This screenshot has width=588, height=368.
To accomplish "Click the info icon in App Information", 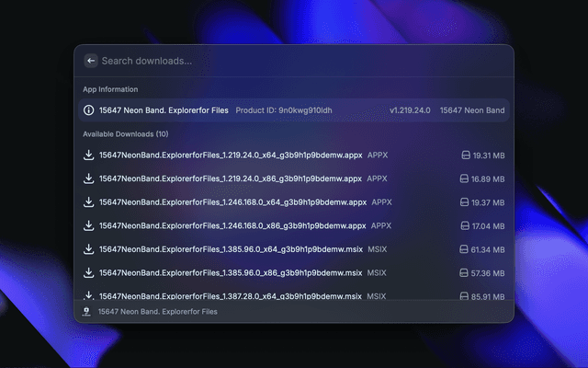I will 89,110.
